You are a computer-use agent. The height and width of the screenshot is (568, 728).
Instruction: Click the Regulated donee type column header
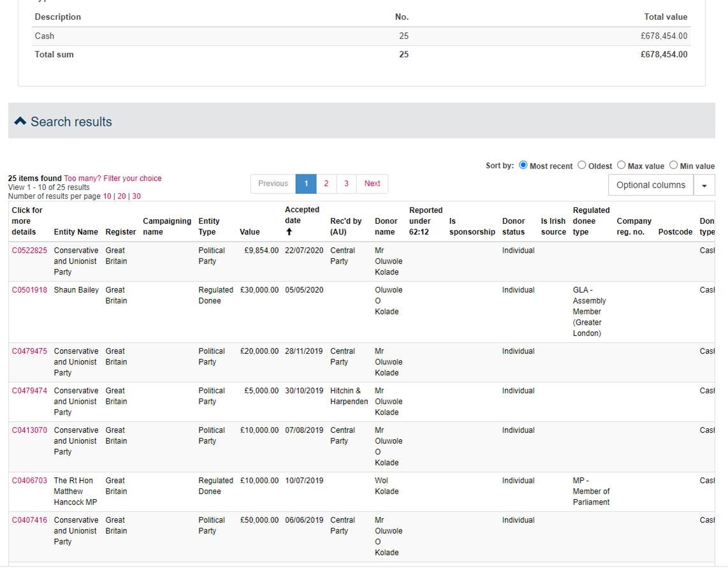(x=591, y=221)
